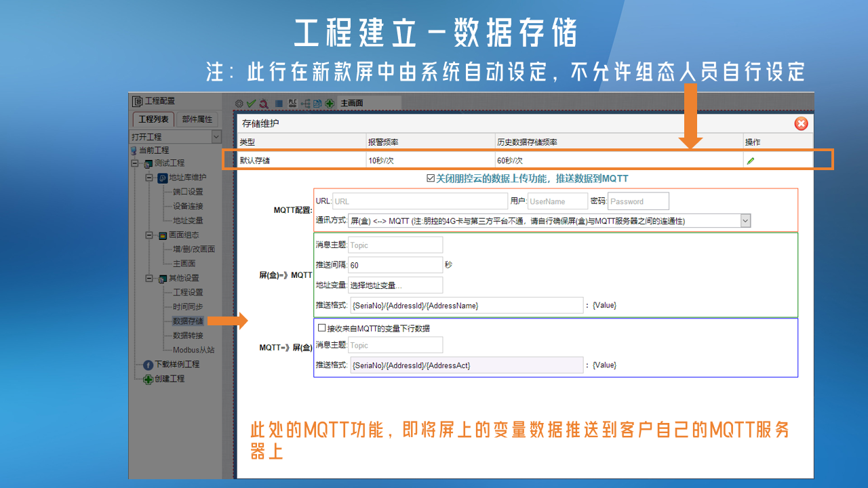The image size is (868, 488).
Task: Click the blue list icon in toolbar
Action: point(279,103)
